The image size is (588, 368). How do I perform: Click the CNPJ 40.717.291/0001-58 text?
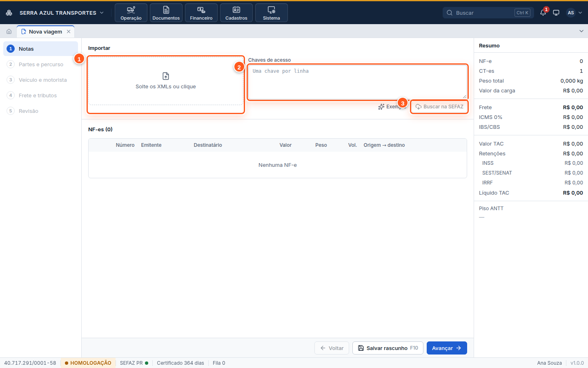coord(30,363)
